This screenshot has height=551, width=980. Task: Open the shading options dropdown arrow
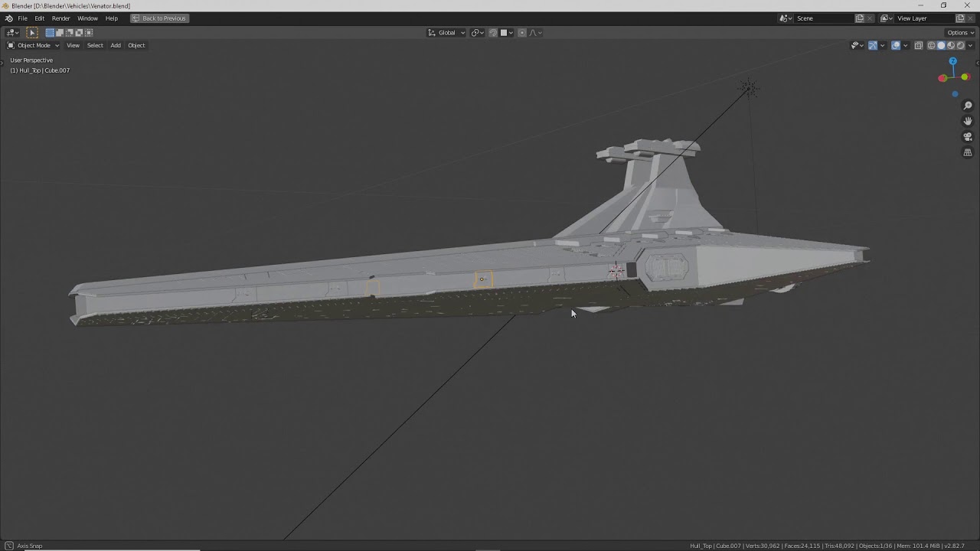tap(970, 45)
